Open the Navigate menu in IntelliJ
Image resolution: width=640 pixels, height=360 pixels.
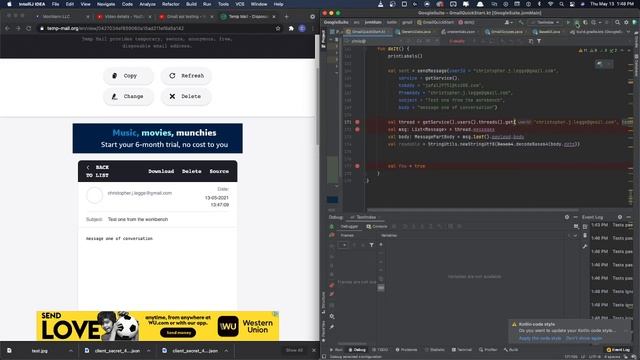click(106, 4)
